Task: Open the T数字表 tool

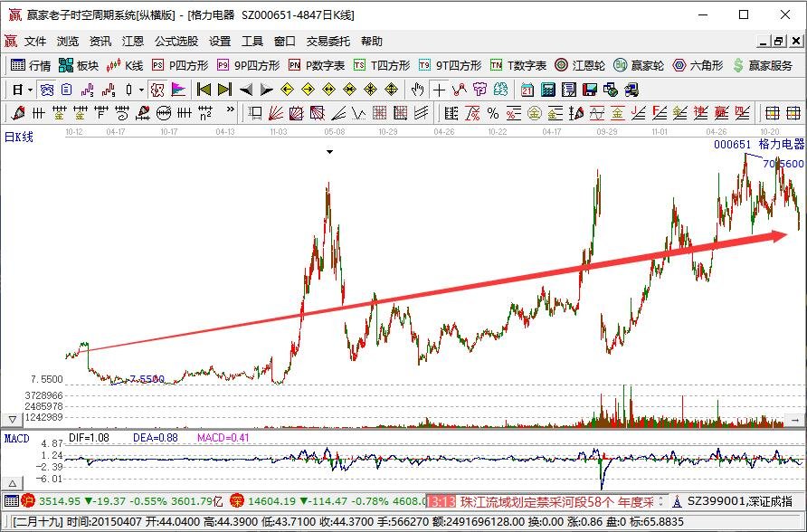Action: coord(518,65)
